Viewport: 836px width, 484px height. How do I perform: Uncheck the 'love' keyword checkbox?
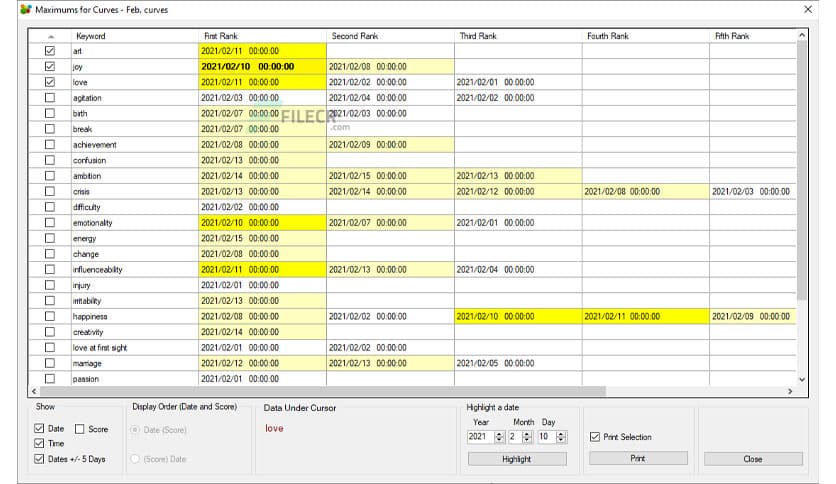click(50, 82)
